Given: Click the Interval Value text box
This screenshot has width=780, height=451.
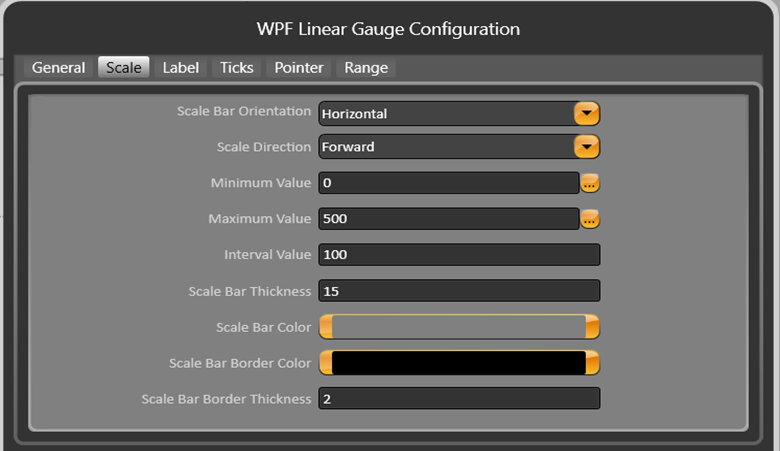Looking at the screenshot, I should click(x=458, y=255).
